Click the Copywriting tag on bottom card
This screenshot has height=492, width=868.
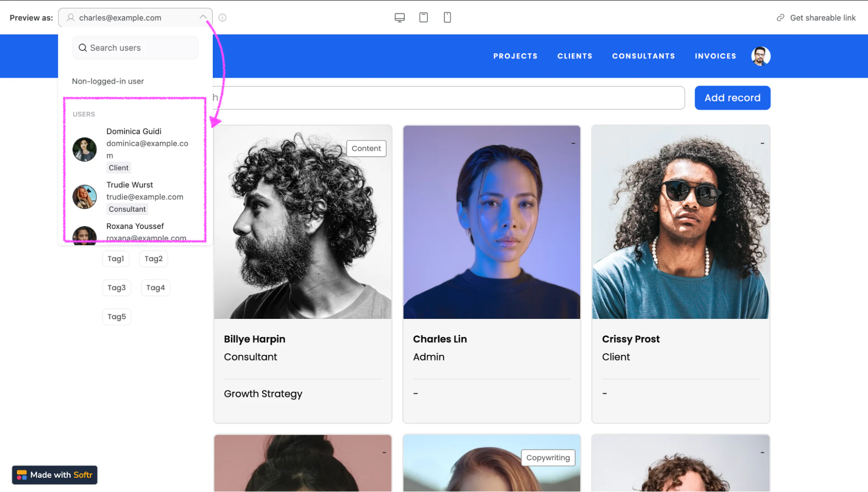(548, 458)
